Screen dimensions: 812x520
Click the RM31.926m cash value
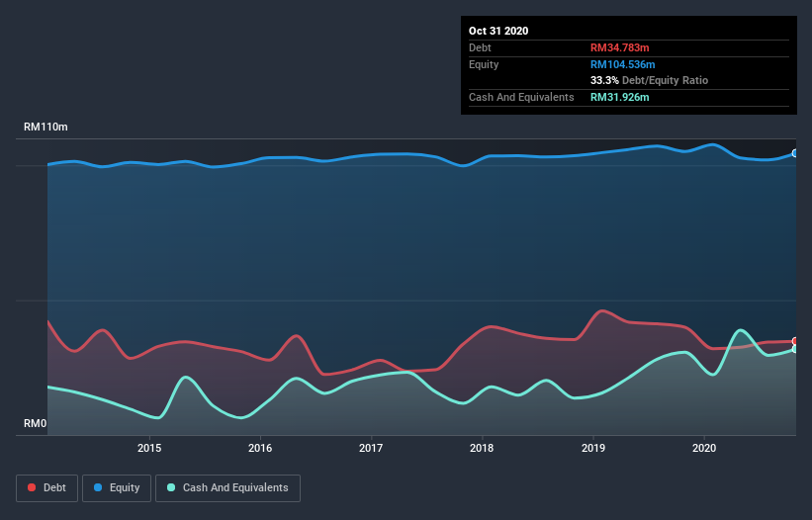point(619,97)
